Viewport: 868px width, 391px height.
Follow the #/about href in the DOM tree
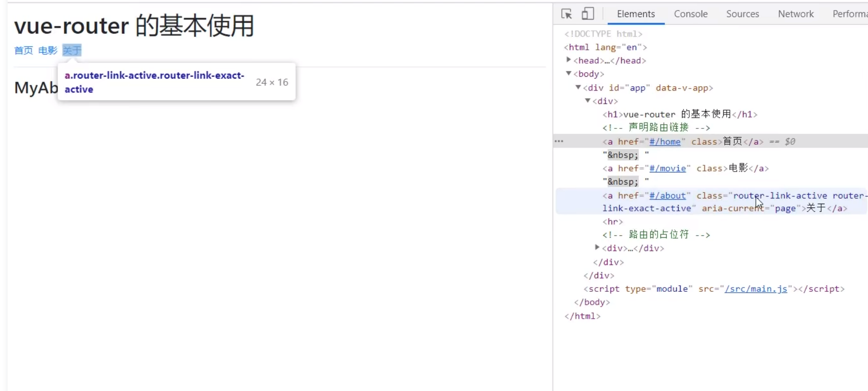pyautogui.click(x=667, y=196)
